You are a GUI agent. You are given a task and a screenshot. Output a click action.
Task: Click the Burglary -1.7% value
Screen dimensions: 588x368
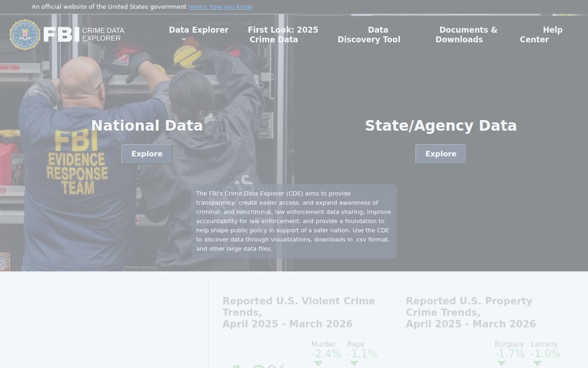coord(509,354)
